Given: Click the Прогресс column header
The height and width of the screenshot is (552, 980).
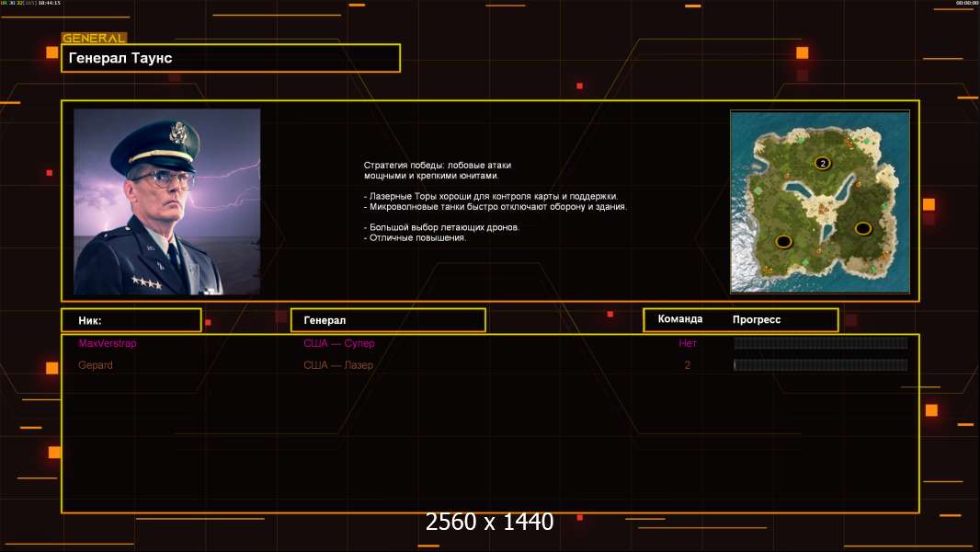Looking at the screenshot, I should tap(757, 319).
